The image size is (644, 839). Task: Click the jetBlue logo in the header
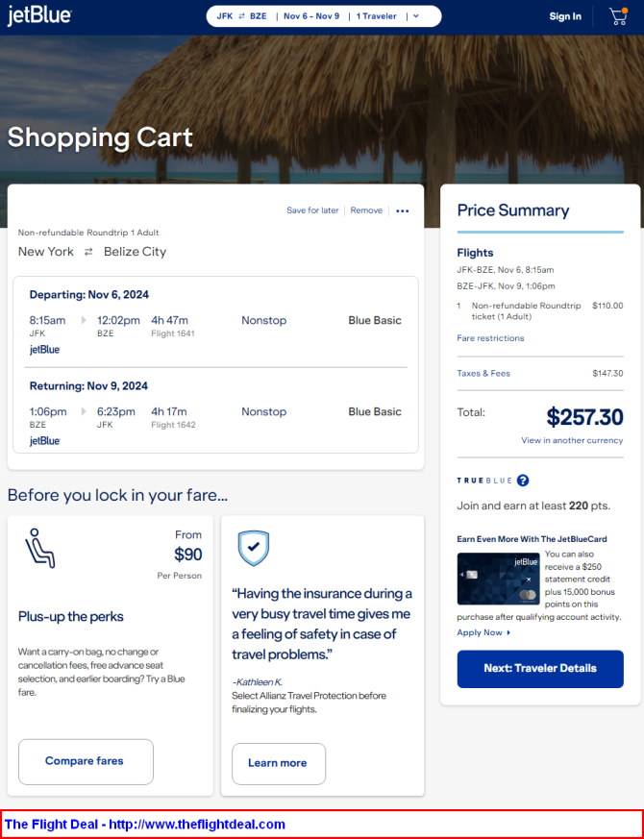coord(39,16)
